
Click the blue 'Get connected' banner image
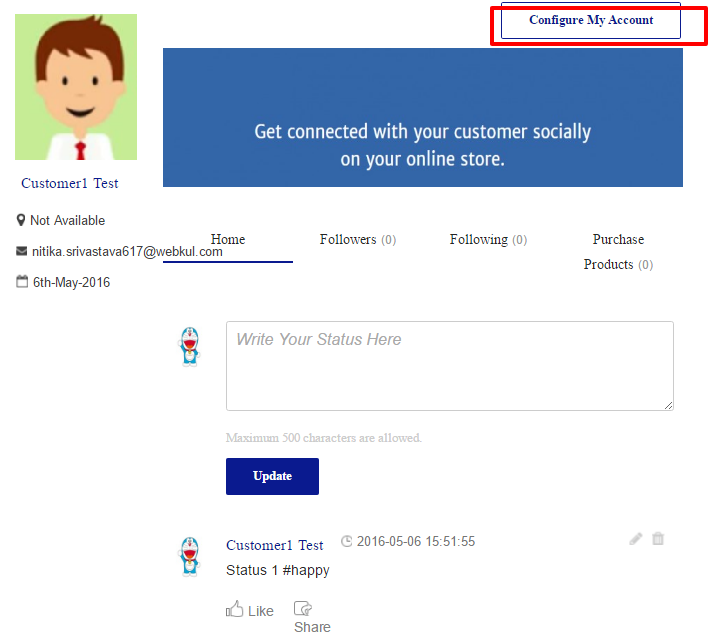click(422, 118)
